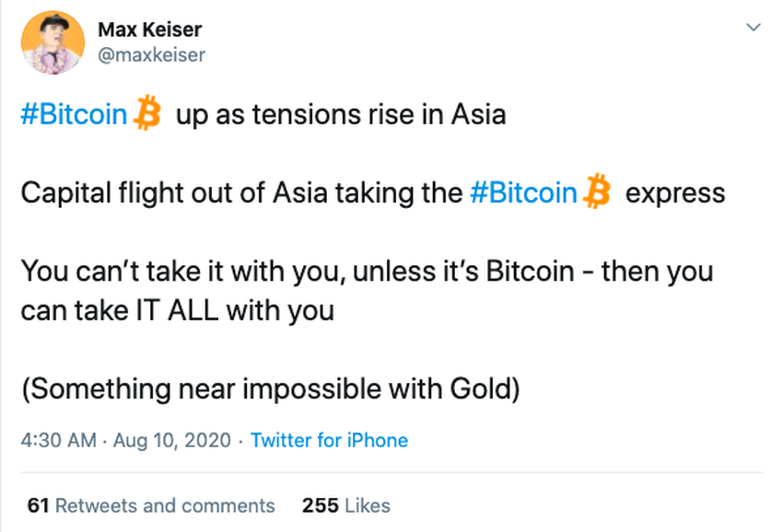View the 255 Likes list
The height and width of the screenshot is (532, 783).
pos(345,505)
